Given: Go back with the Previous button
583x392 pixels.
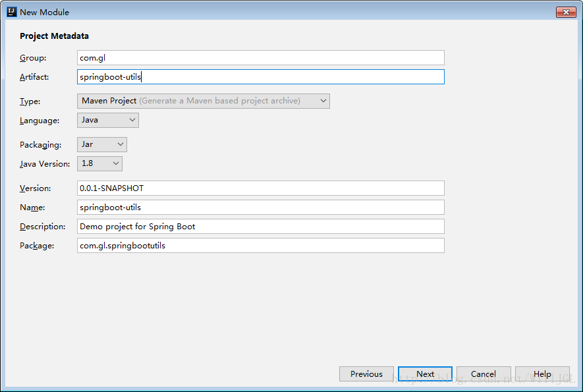Looking at the screenshot, I should [366, 374].
